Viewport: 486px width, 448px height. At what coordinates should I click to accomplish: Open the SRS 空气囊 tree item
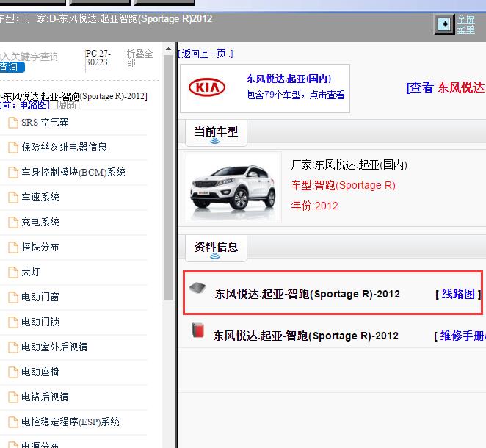46,123
